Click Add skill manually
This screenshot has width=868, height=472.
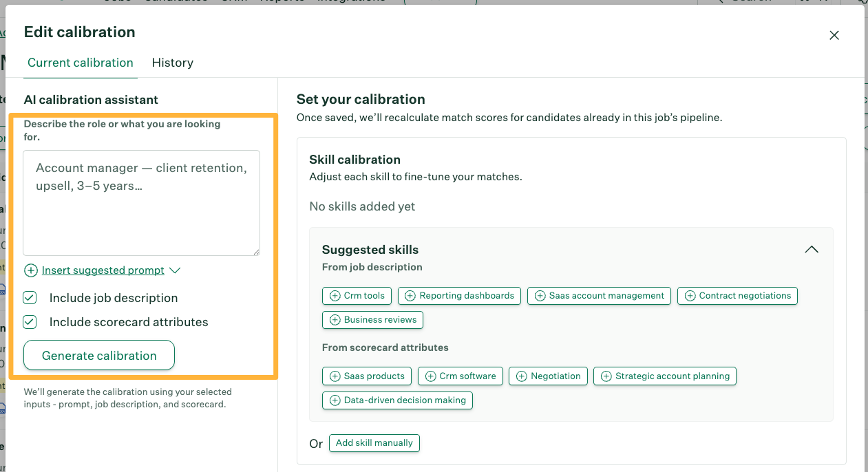click(374, 443)
